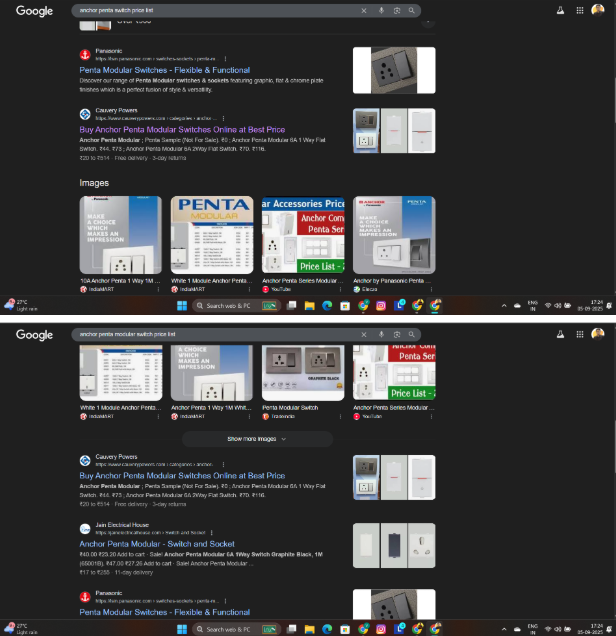
Task: Open three-dot menu beside upper Cauvery Powers result
Action: (223, 118)
